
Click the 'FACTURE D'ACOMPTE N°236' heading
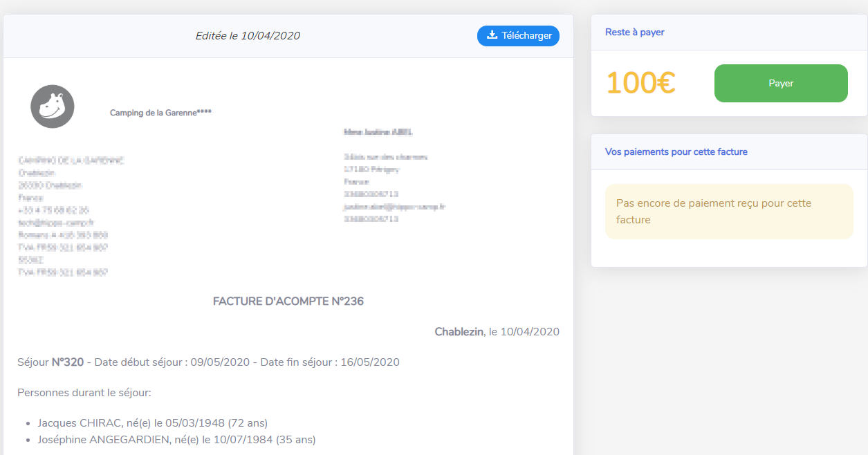(288, 301)
